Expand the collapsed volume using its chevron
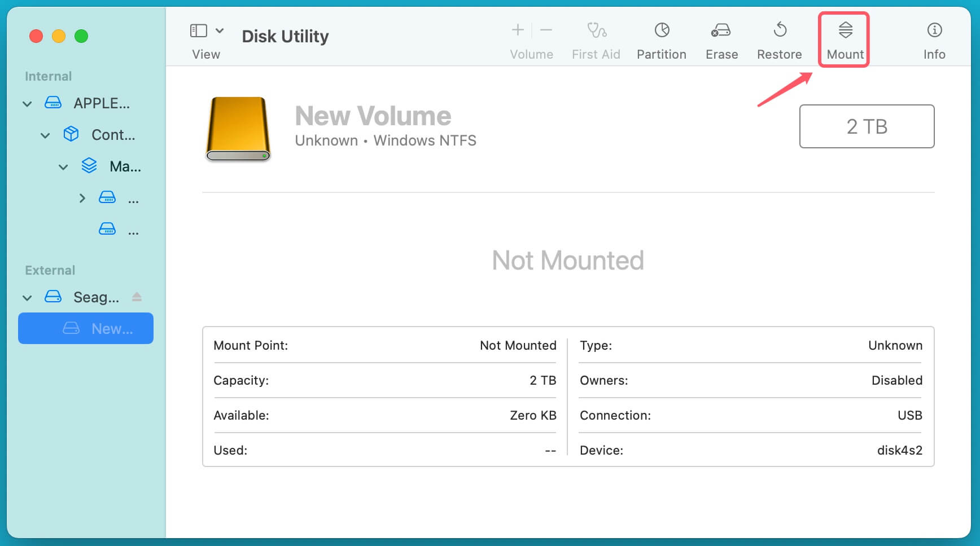 tap(82, 198)
